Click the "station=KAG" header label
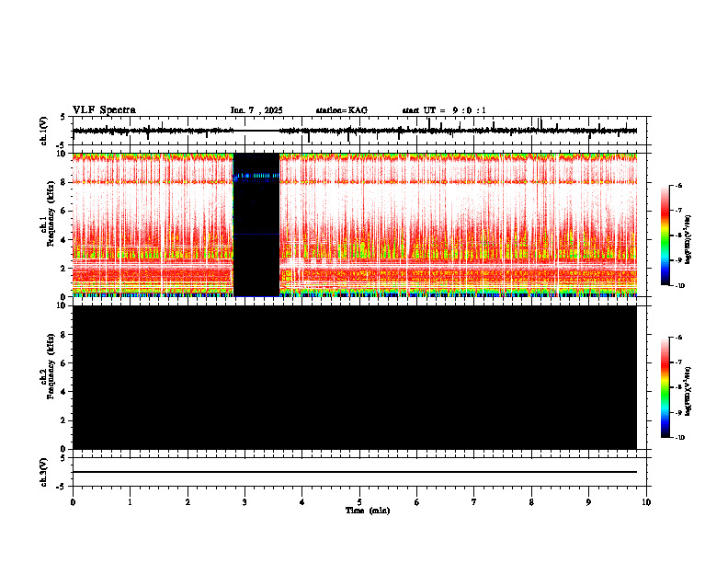Image resolution: width=728 pixels, height=563 pixels. [x=341, y=110]
